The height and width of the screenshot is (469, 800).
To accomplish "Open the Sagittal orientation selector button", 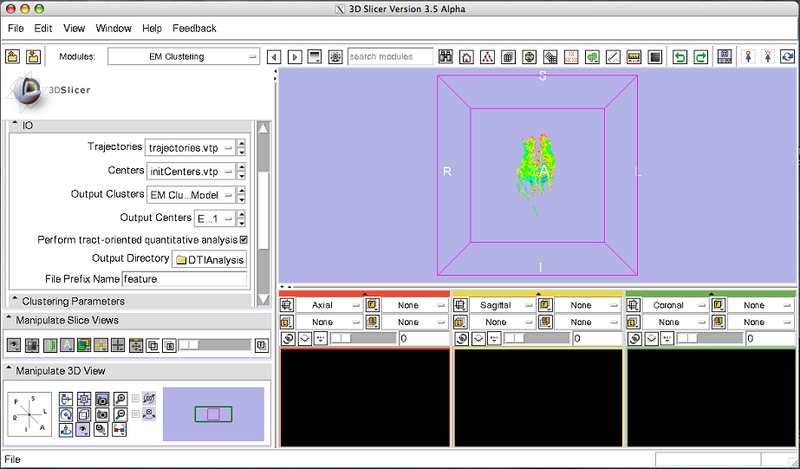I will point(495,305).
